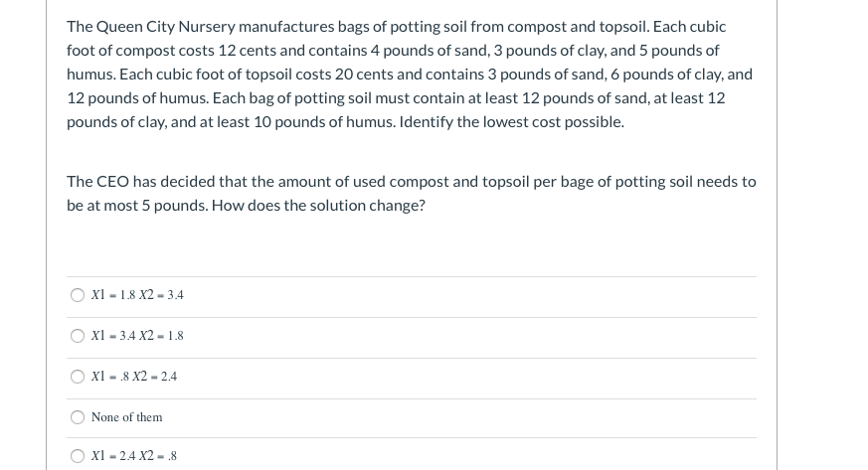The height and width of the screenshot is (470, 868).
Task: Click the phrase 10 pounds of humus
Action: point(324,121)
